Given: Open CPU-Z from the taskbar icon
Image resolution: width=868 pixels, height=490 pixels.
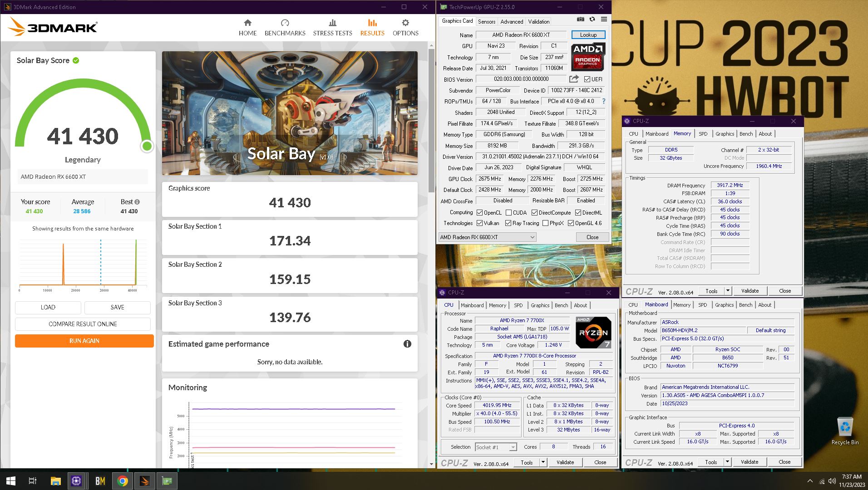Looking at the screenshot, I should 76,481.
